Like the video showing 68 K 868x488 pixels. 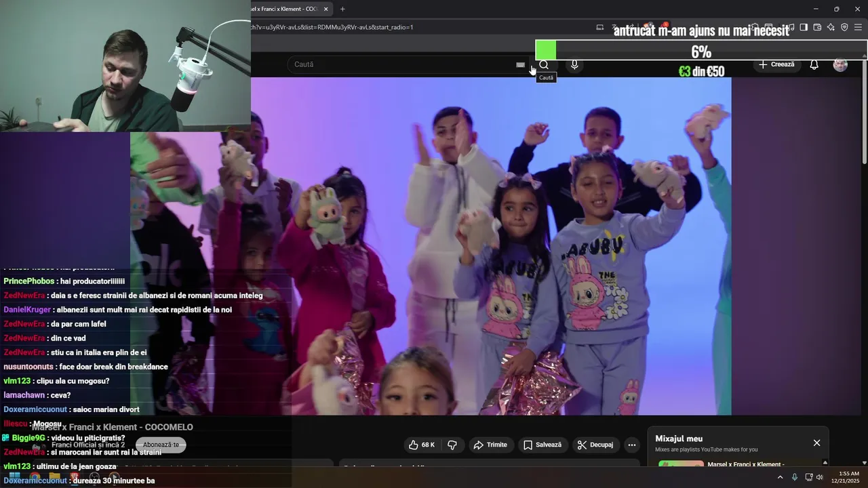421,445
